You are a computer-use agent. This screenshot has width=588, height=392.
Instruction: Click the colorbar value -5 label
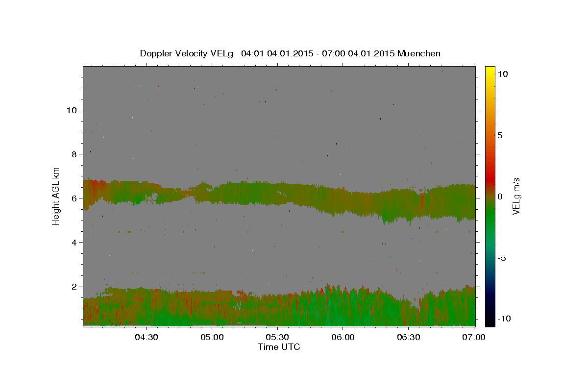(x=502, y=258)
